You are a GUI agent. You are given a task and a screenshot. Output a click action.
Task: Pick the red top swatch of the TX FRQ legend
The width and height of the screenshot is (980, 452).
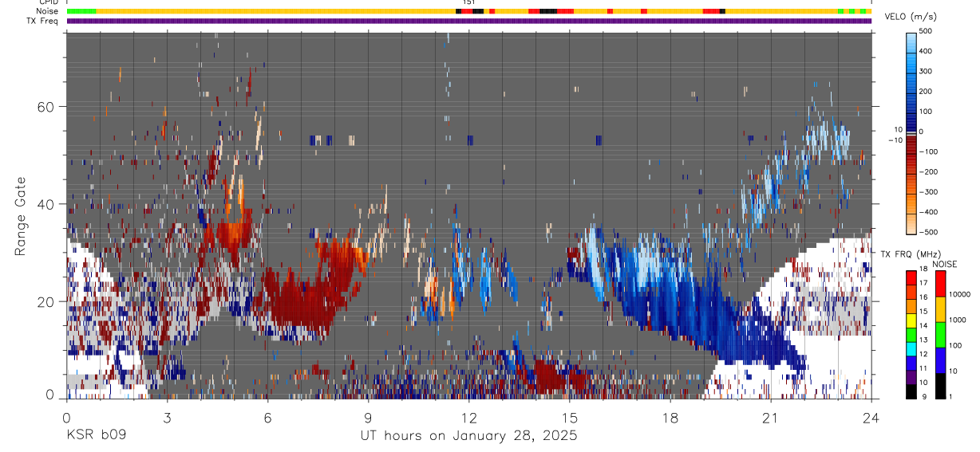tap(911, 277)
